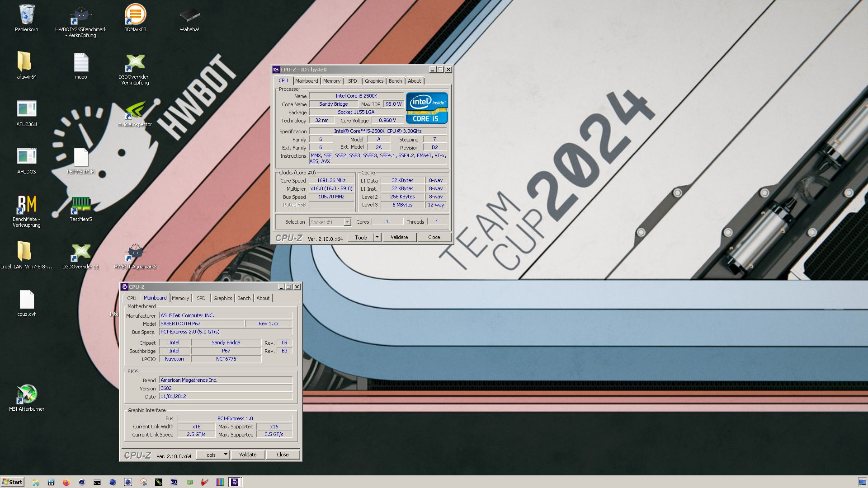Click Tools button in Mainboard CPU-Z window
The image size is (868, 488).
[x=209, y=455]
